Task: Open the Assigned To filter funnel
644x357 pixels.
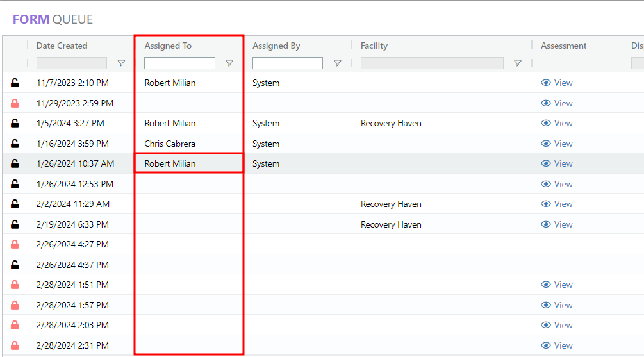Action: 229,63
